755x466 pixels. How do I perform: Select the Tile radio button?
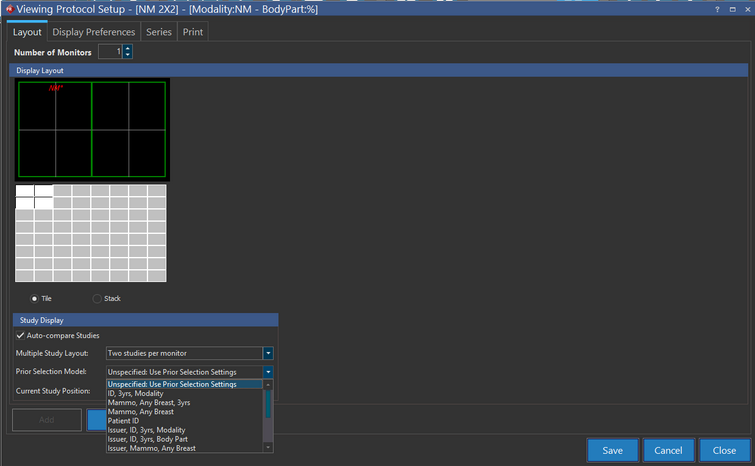(x=36, y=298)
